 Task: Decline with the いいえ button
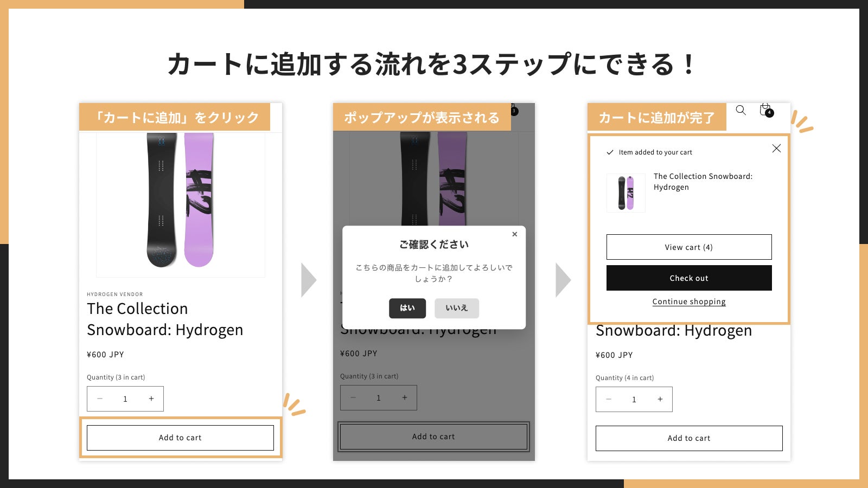tap(457, 308)
